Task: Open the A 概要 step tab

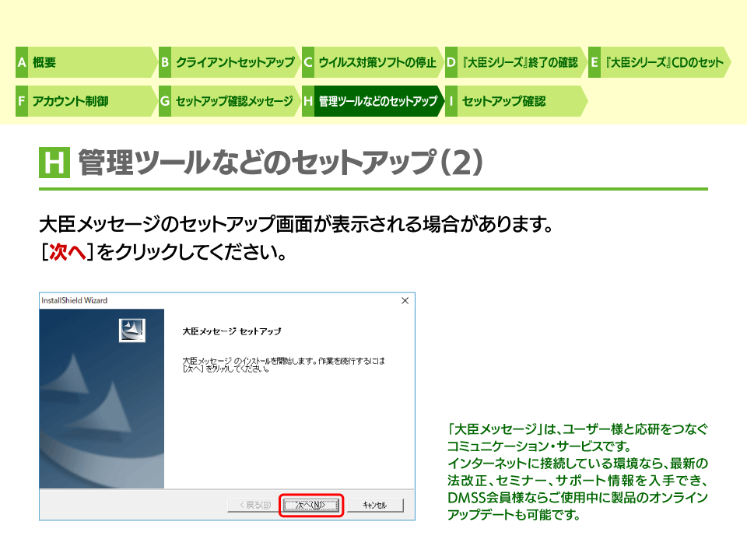Action: click(84, 62)
